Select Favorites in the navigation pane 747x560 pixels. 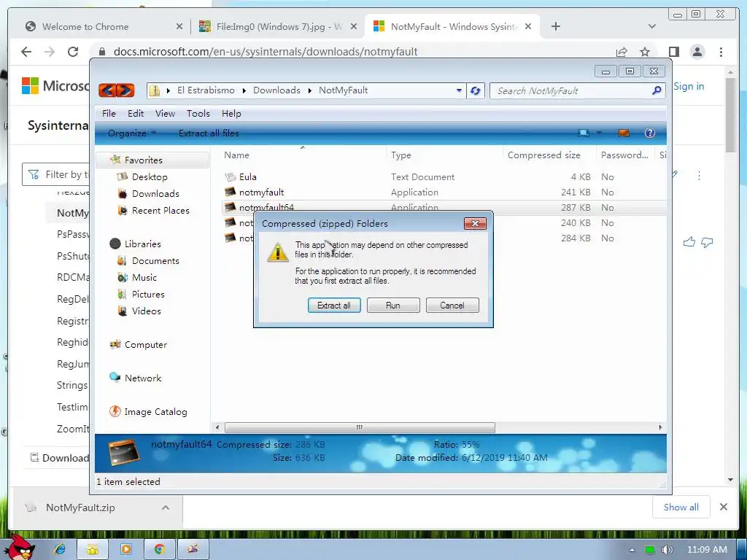click(152, 160)
